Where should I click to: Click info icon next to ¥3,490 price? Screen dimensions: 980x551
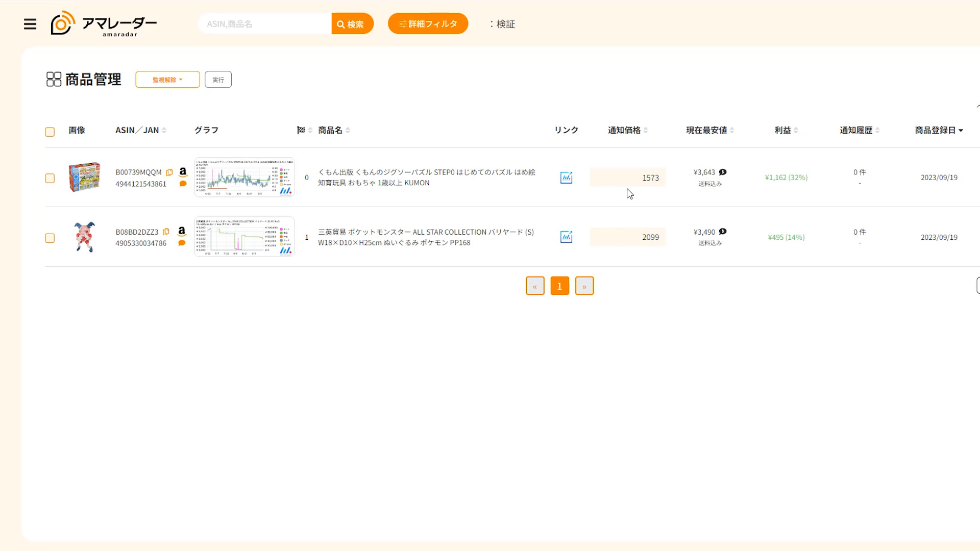pyautogui.click(x=723, y=232)
